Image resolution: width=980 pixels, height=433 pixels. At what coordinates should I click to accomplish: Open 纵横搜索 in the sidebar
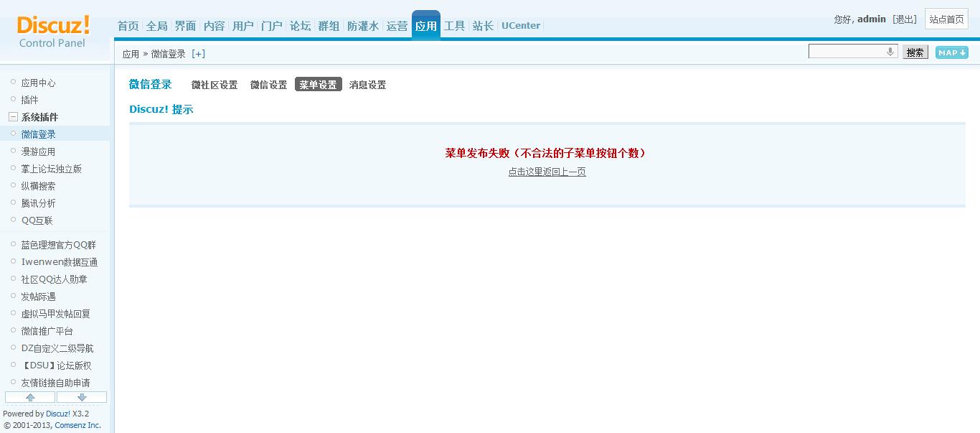tap(38, 186)
